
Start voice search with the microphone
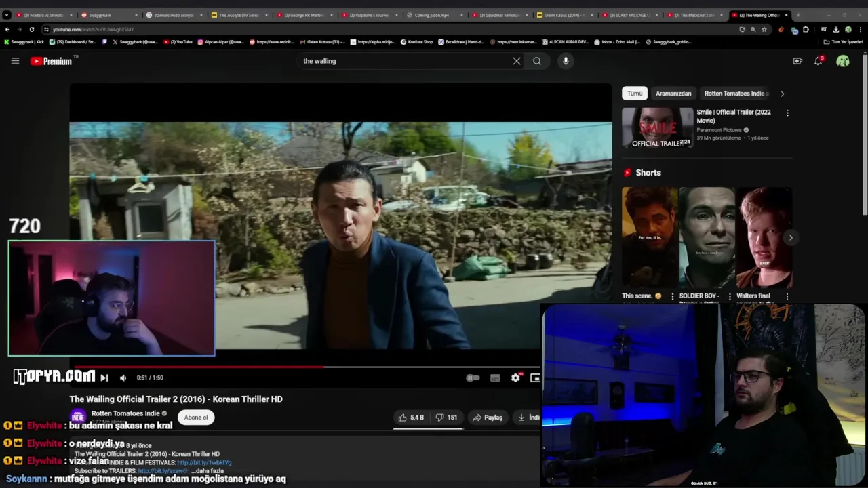click(x=566, y=61)
